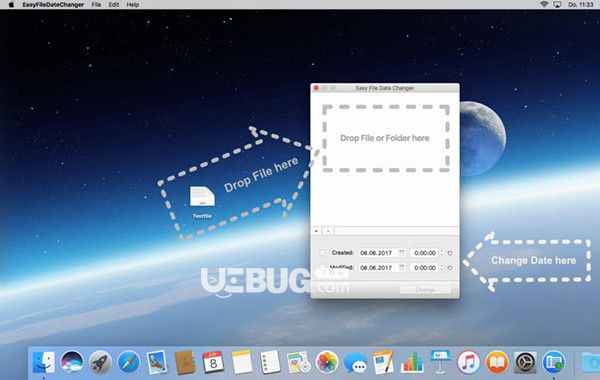Click the blue EasyFileDateChanger icon in dock
Image resolution: width=600 pixels, height=380 pixels.
point(554,362)
